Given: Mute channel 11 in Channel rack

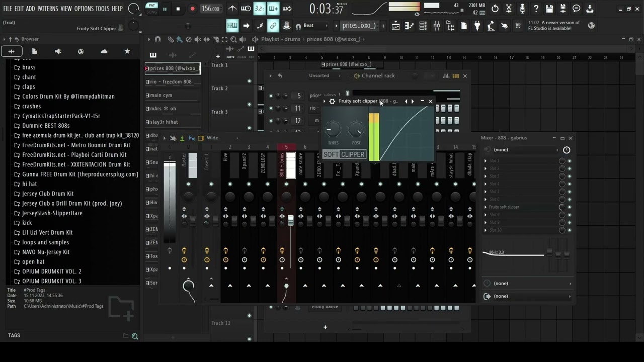Looking at the screenshot, I should tap(271, 108).
